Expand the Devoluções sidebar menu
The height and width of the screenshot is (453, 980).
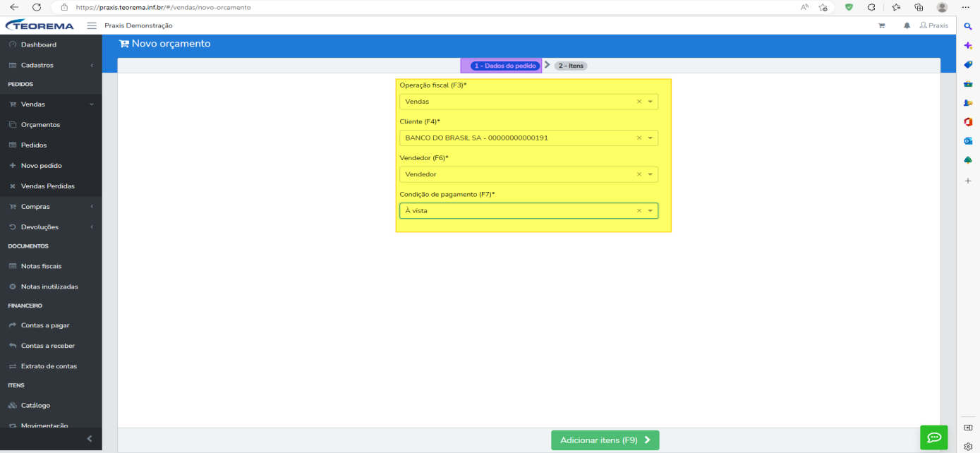point(51,226)
